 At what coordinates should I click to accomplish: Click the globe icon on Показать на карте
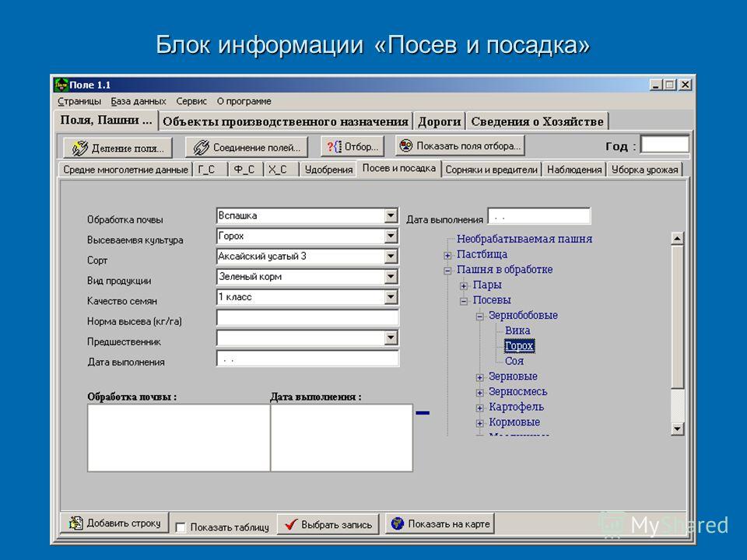[x=398, y=523]
